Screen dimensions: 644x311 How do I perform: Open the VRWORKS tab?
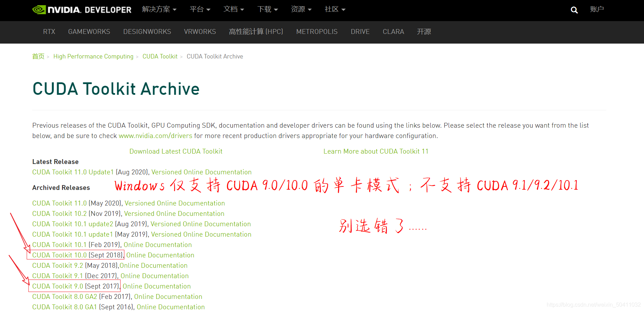point(200,31)
